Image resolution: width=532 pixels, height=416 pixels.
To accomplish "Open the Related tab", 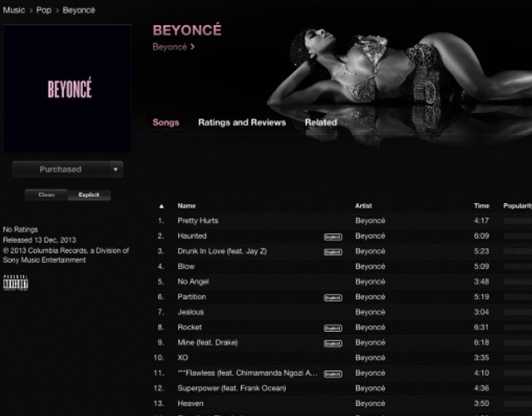I will click(320, 122).
